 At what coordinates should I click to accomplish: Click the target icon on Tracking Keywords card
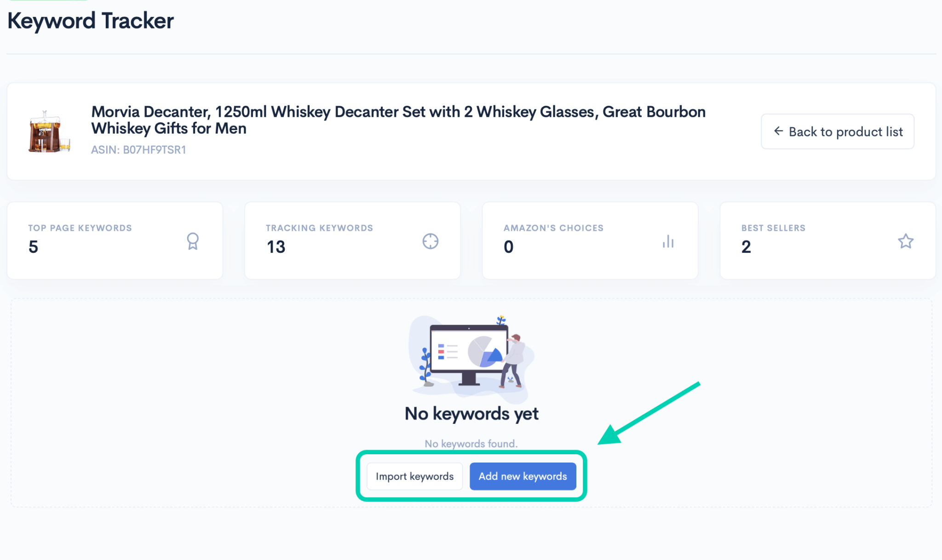coord(430,240)
